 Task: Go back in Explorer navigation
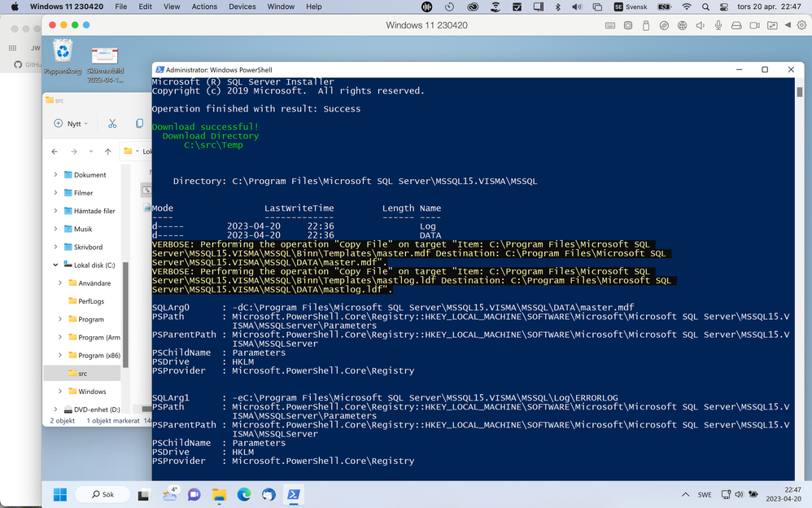click(x=55, y=151)
